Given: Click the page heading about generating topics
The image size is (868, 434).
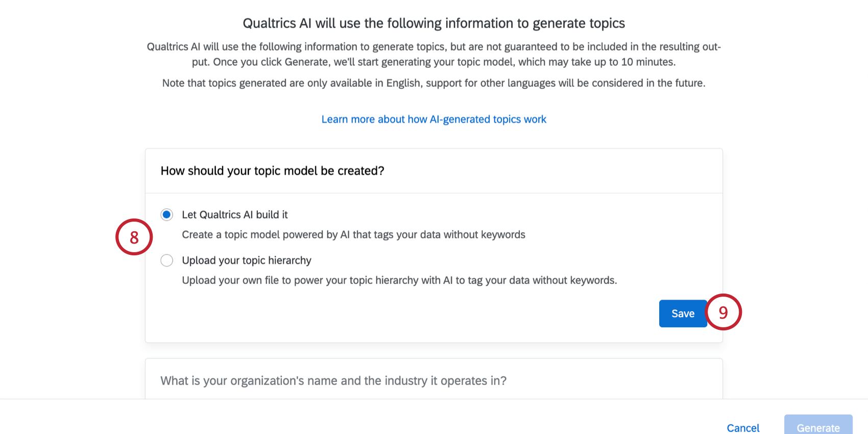Looking at the screenshot, I should click(x=433, y=23).
